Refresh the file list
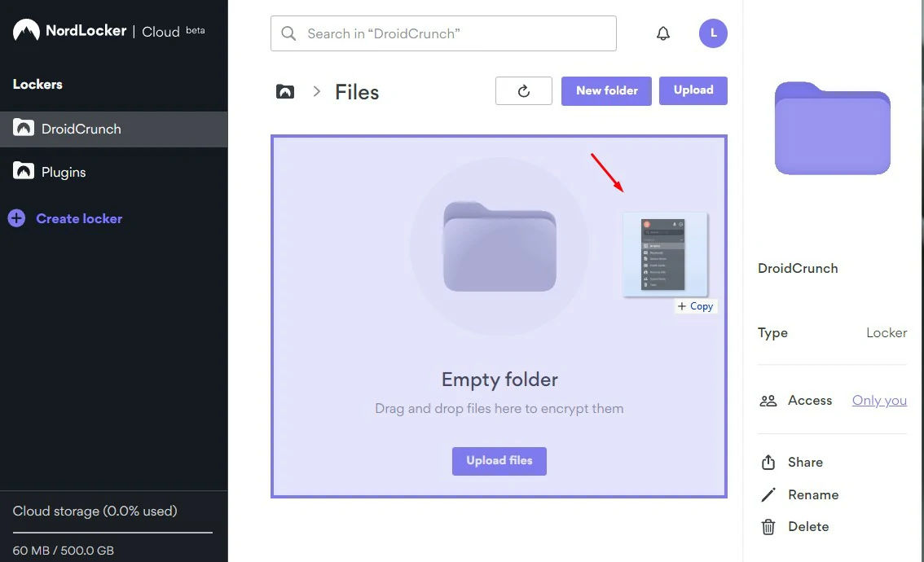This screenshot has height=562, width=924. [x=523, y=90]
